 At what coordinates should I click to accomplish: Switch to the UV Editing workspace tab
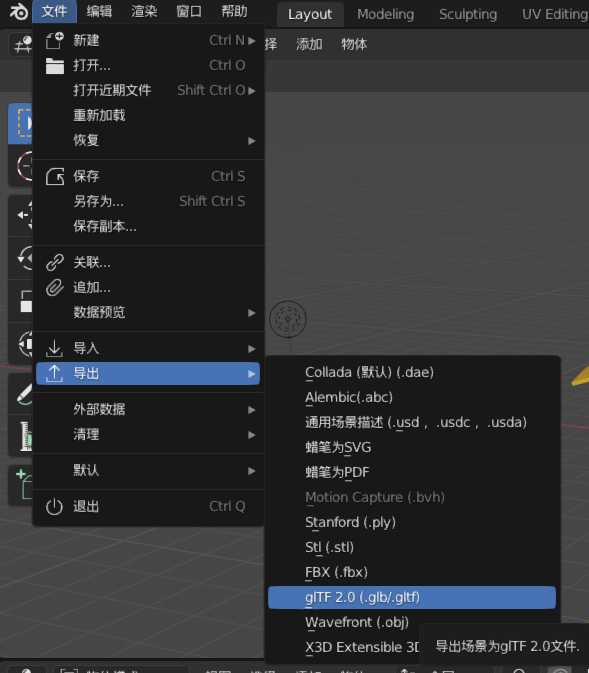point(555,15)
